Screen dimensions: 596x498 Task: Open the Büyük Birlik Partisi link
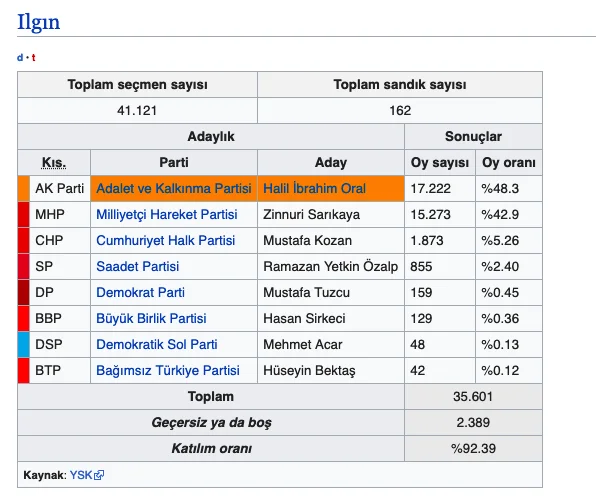[151, 318]
